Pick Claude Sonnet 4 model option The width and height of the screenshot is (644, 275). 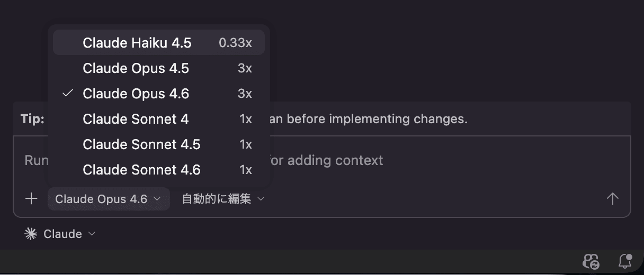pyautogui.click(x=136, y=119)
